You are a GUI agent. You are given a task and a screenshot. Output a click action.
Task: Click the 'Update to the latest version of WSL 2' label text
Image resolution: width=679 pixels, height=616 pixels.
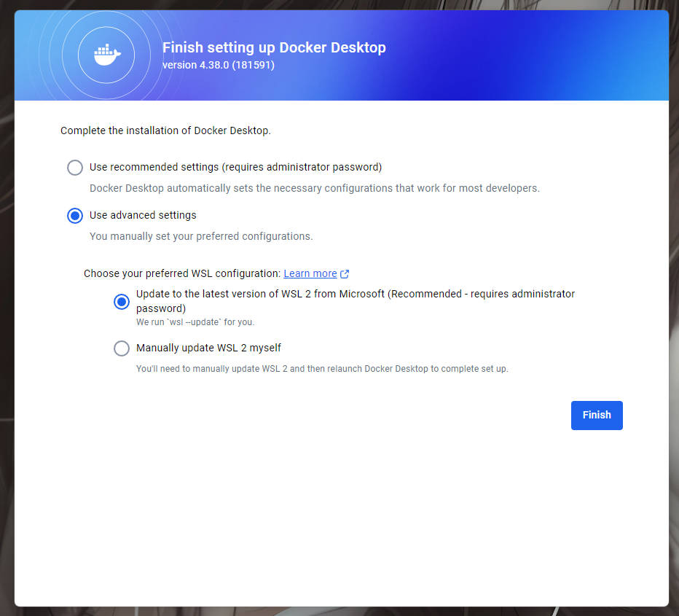(355, 294)
